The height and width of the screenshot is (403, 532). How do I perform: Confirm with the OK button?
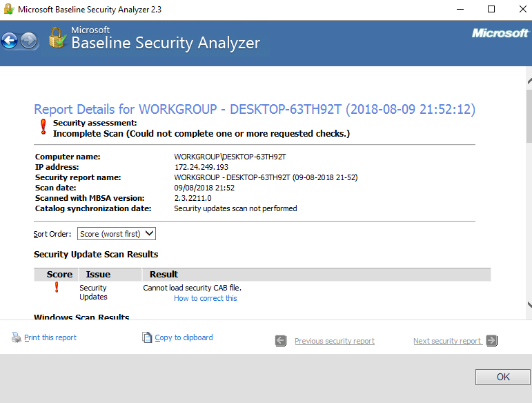503,377
